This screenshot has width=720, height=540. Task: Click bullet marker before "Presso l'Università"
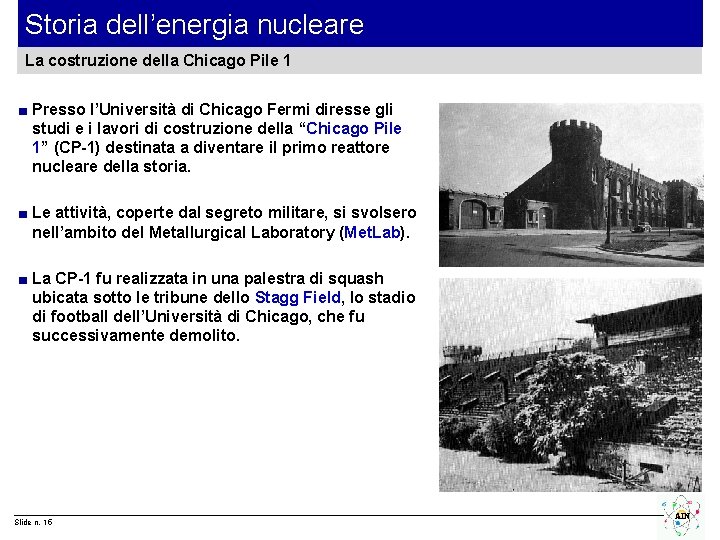click(23, 111)
